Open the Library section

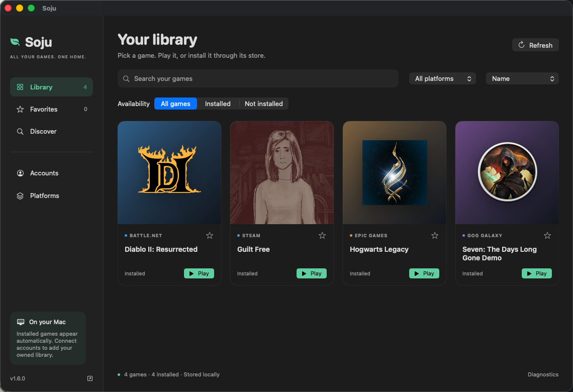52,87
